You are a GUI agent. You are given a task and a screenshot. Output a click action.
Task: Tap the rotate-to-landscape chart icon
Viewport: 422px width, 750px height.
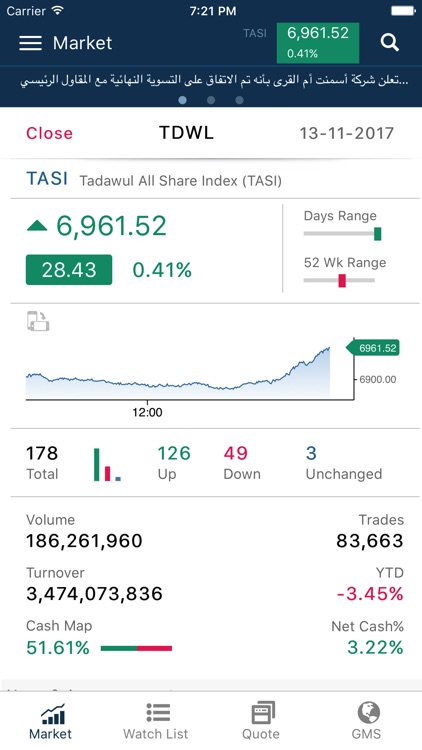pyautogui.click(x=38, y=321)
